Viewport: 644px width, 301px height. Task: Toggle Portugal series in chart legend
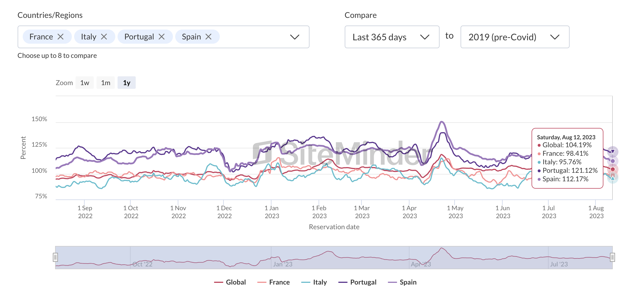[x=357, y=282]
